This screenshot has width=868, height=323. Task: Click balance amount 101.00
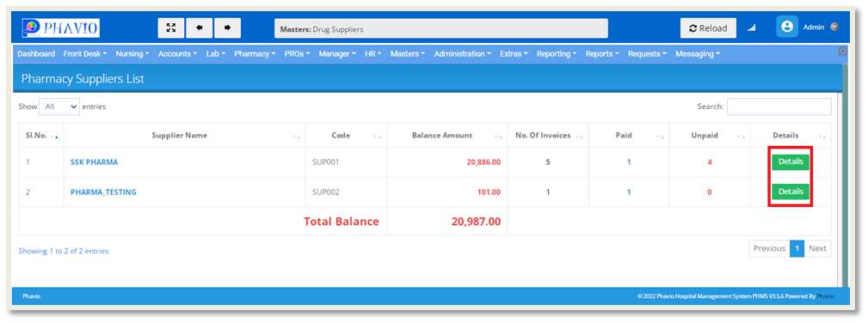[489, 192]
